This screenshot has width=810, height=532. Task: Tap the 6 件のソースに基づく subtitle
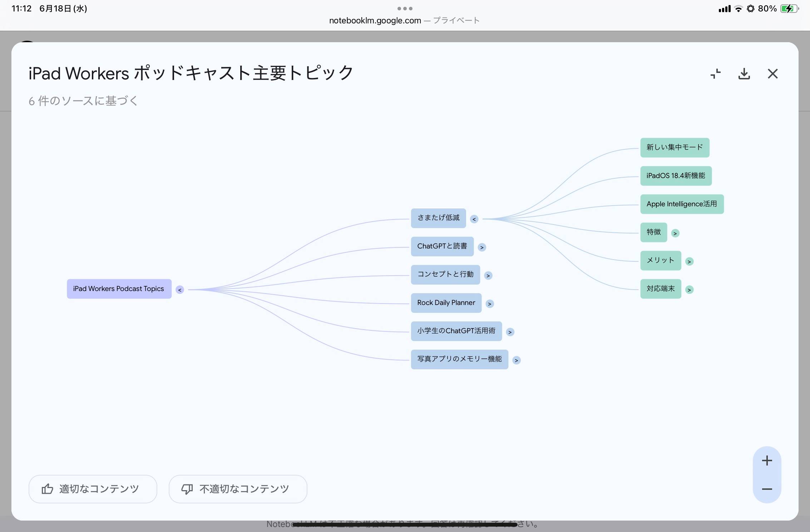point(83,101)
